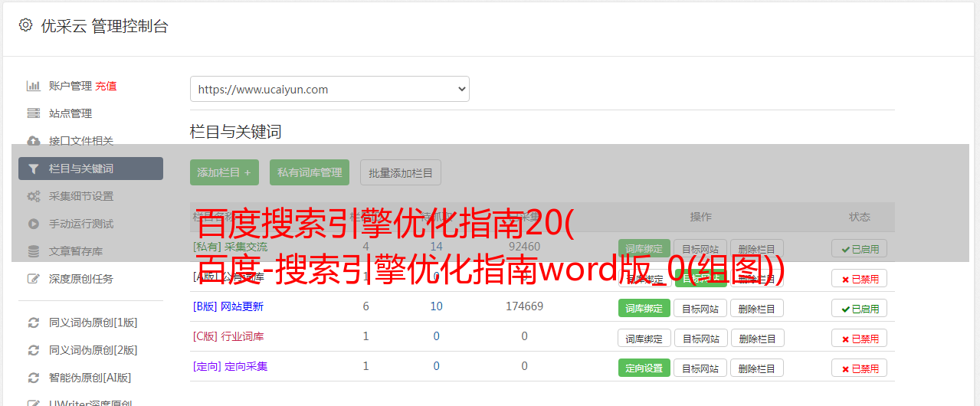
Task: Open 同义词伪原创[2版] in the sidebar
Action: 93,350
